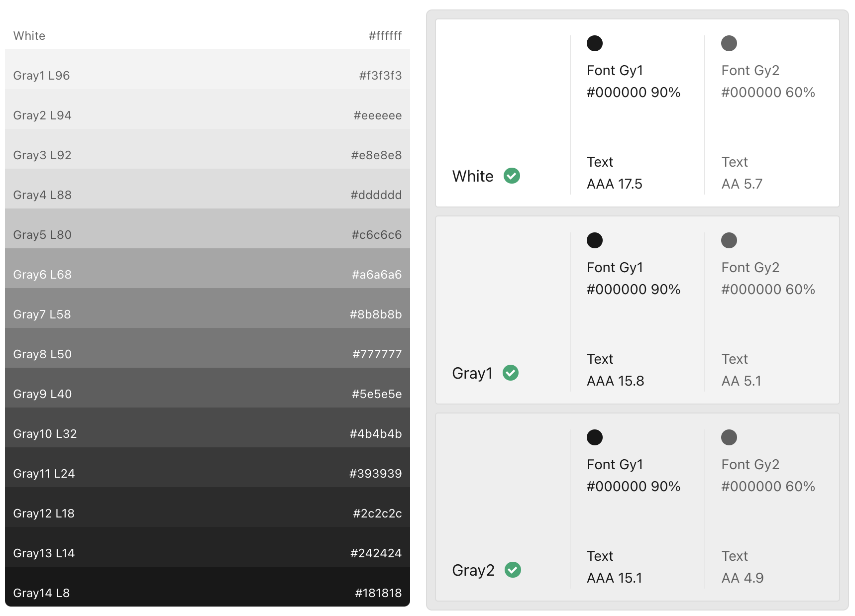Pick the Gray3 L92 swatch row
This screenshot has height=616, width=855.
[208, 149]
